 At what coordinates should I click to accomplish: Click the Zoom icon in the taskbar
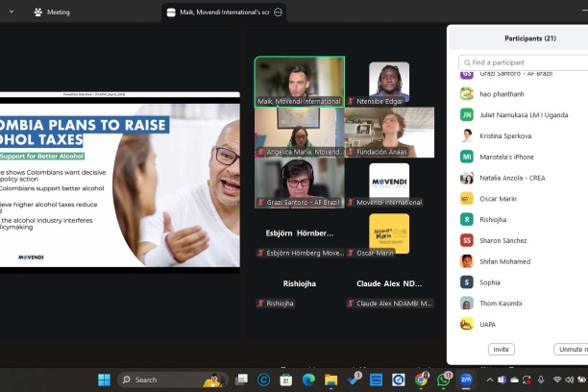pos(466,380)
